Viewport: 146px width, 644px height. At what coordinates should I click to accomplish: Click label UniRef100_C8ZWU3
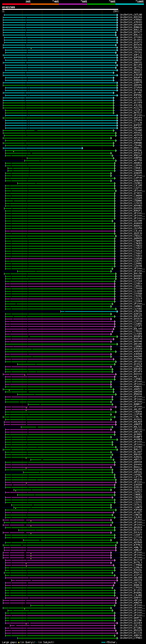tap(131, 183)
